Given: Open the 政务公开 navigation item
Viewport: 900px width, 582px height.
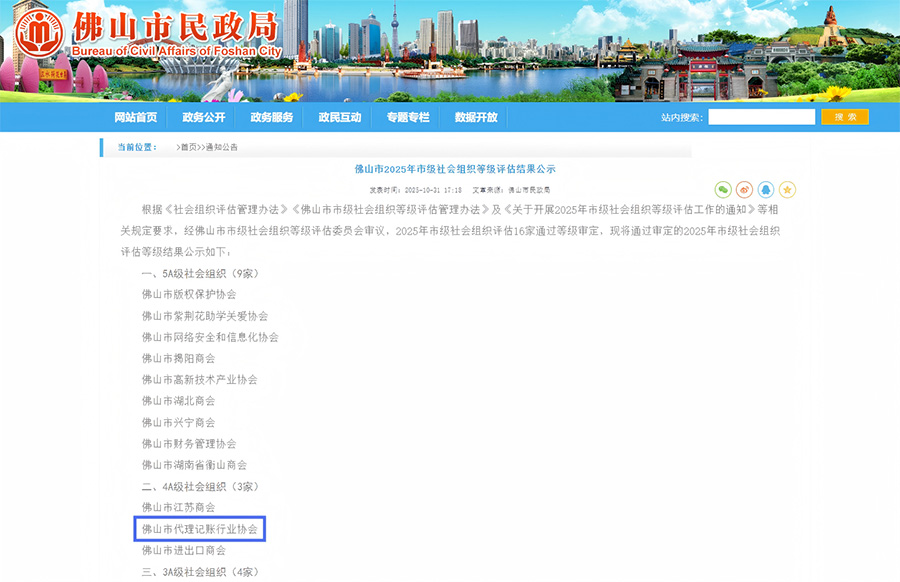Looking at the screenshot, I should pyautogui.click(x=203, y=117).
